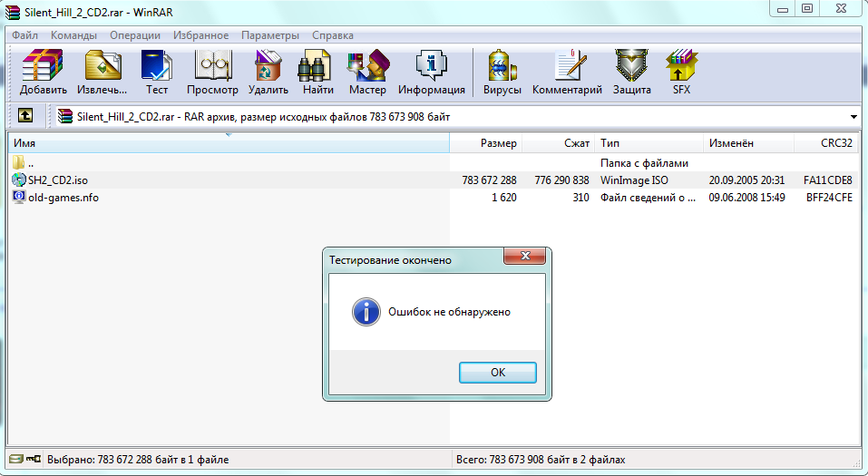This screenshot has height=476, width=868.
Task: Click RAR archive icon in address bar
Action: 65,116
